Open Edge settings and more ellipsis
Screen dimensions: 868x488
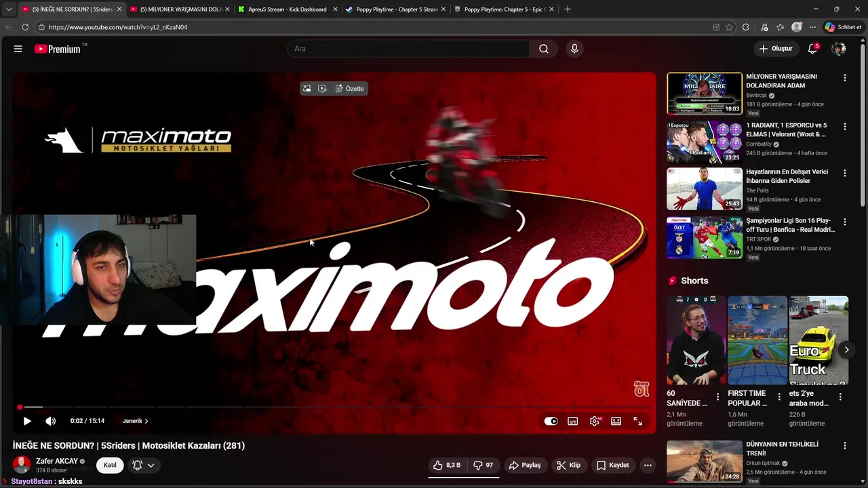(x=812, y=27)
